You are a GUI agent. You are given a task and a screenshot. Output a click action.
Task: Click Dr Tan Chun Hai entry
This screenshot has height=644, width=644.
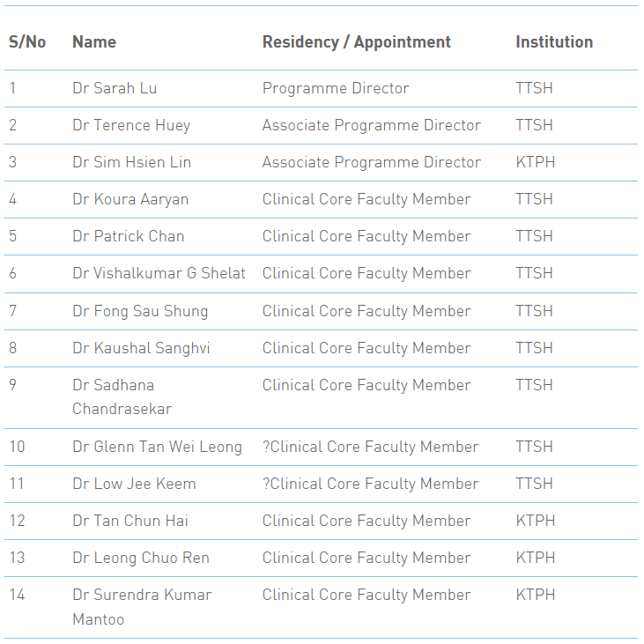point(130,521)
